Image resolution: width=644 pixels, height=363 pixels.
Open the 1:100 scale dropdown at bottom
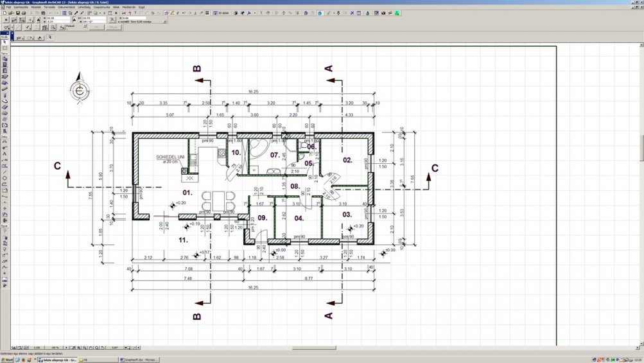[37, 348]
